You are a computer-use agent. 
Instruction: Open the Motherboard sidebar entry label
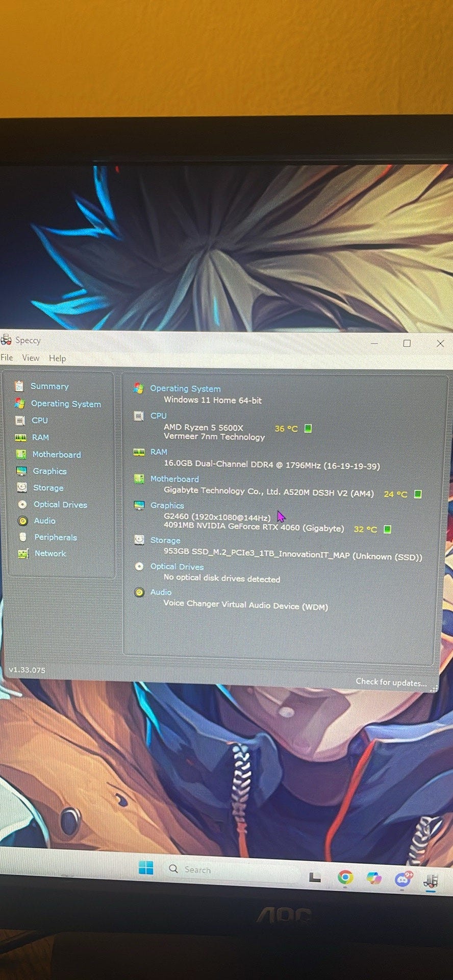pyautogui.click(x=57, y=454)
